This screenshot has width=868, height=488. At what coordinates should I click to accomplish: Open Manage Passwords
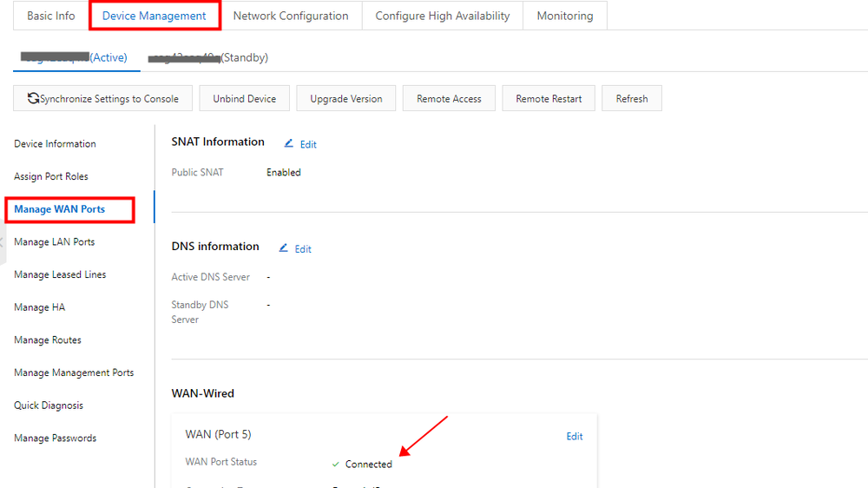point(55,439)
